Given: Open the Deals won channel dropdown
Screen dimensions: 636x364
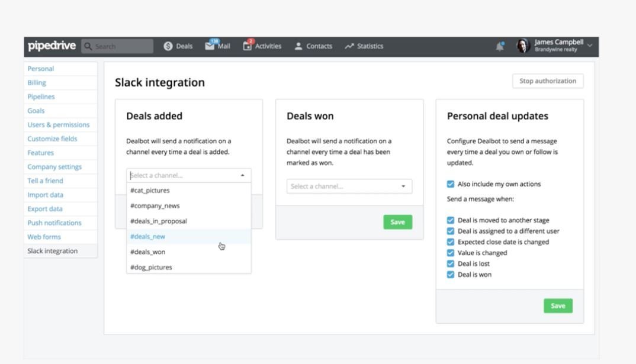Looking at the screenshot, I should [x=349, y=186].
